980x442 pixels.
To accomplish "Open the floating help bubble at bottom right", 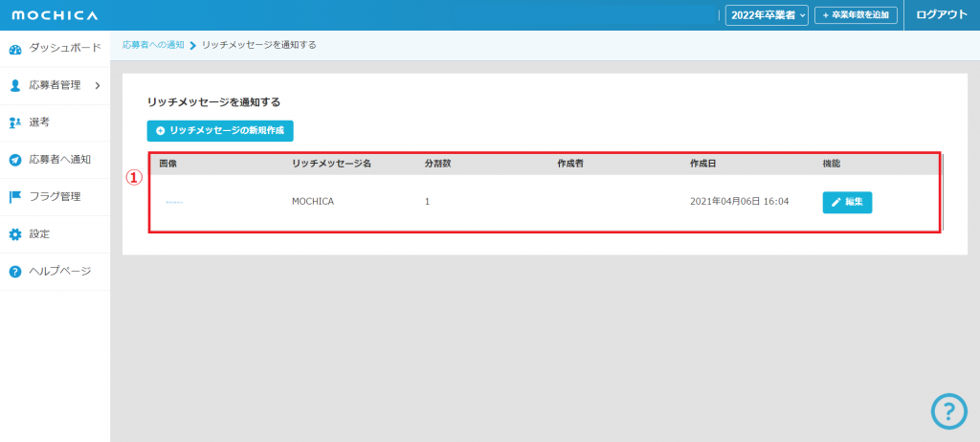I will 948,410.
